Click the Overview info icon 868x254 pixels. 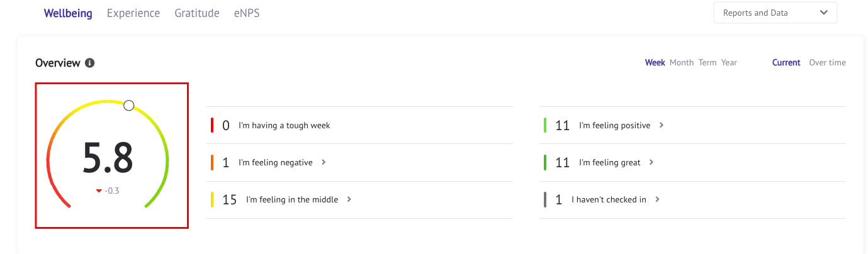pos(90,63)
